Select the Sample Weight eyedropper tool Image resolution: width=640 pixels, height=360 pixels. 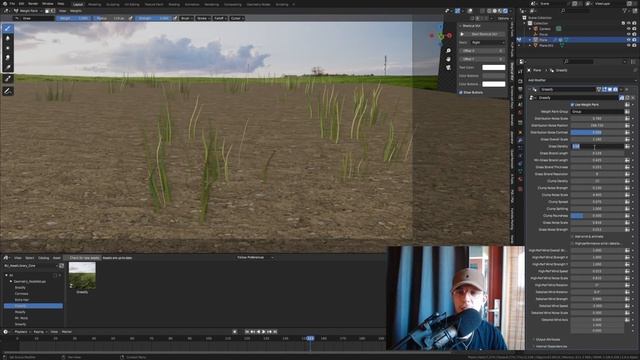pos(7,79)
